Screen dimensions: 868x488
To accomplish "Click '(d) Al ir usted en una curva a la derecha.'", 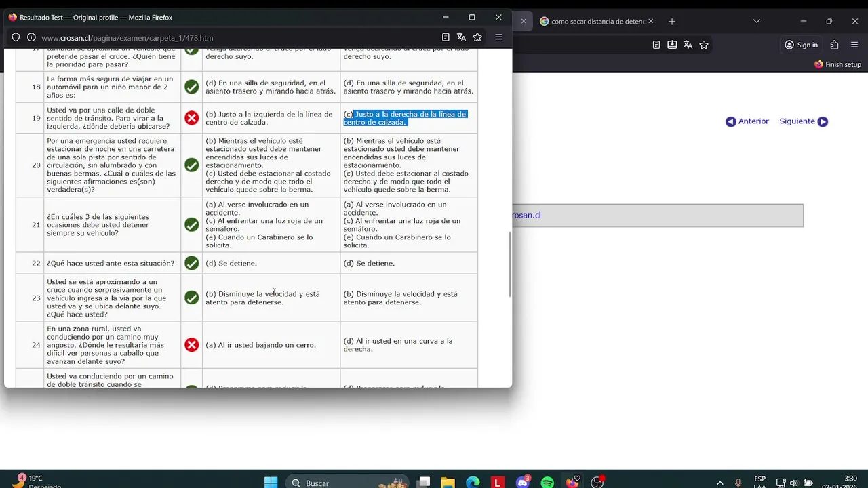I will pyautogui.click(x=398, y=345).
